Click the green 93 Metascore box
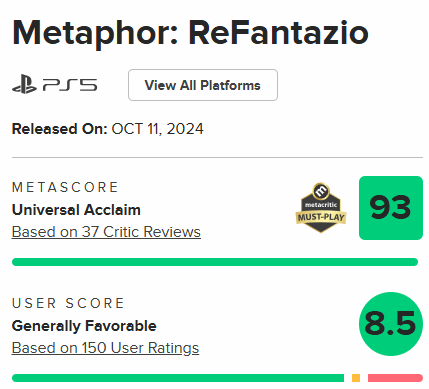 pos(391,208)
